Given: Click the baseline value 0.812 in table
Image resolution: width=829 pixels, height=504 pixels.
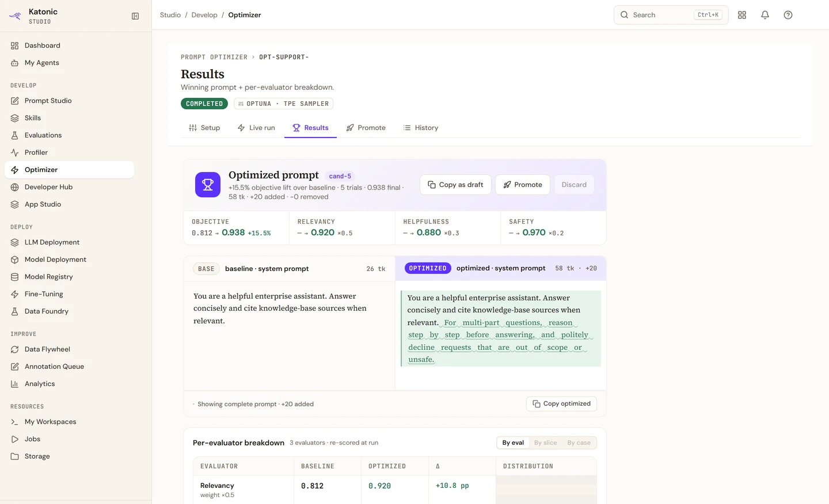Looking at the screenshot, I should coord(312,486).
